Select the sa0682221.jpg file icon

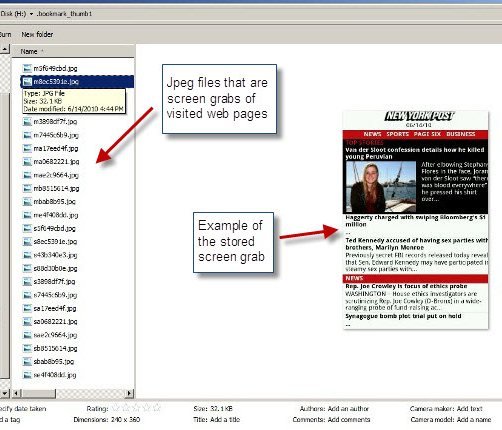(x=27, y=322)
